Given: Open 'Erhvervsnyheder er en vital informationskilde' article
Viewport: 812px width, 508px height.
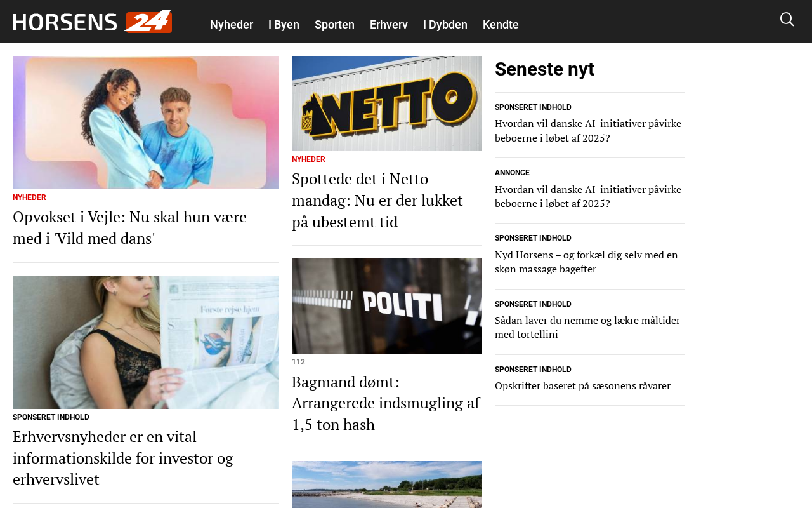Looking at the screenshot, I should coord(123,458).
